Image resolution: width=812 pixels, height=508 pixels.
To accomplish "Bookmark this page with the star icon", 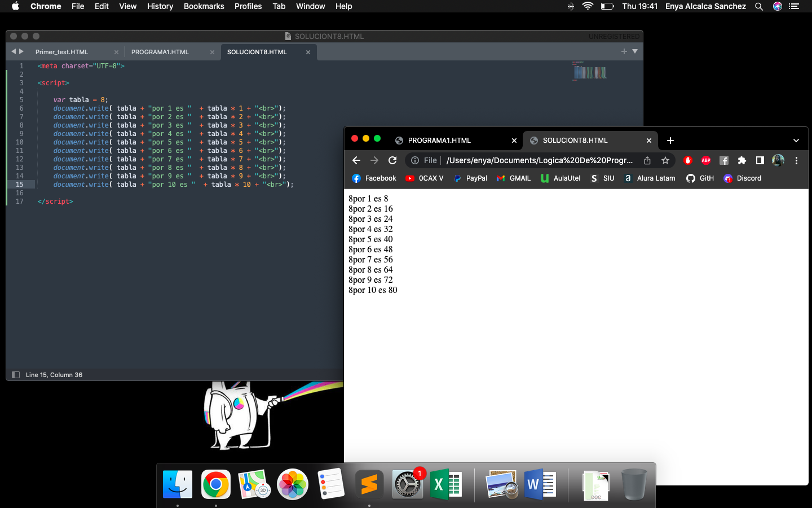I will (x=665, y=160).
